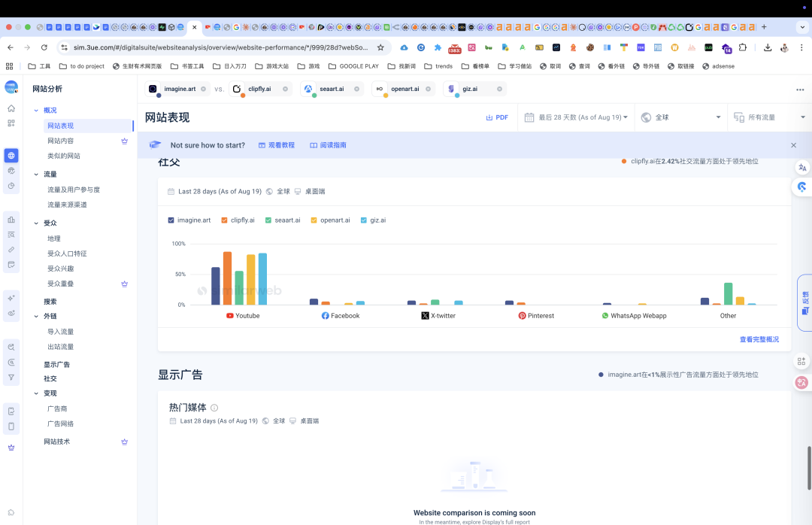Open 显示广告 in the sidebar
Viewport: 812px width, 525px height.
click(x=56, y=365)
